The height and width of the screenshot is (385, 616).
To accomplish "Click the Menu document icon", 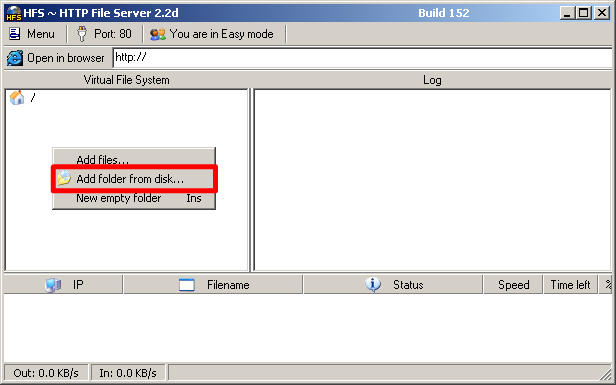I will pos(15,34).
